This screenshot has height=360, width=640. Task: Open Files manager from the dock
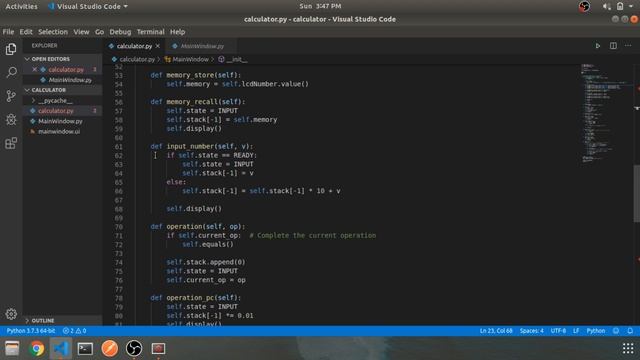pyautogui.click(x=12, y=349)
